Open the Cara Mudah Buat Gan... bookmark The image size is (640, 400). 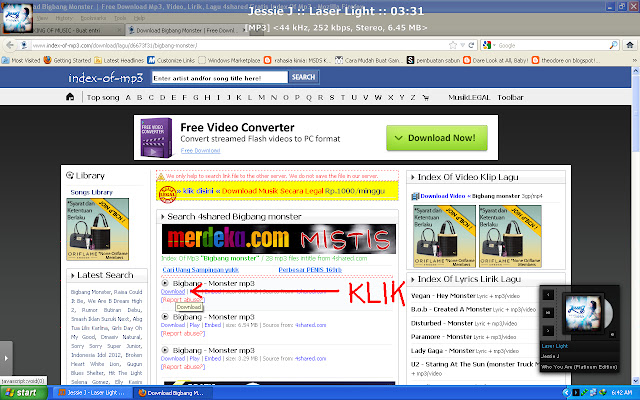[369, 60]
